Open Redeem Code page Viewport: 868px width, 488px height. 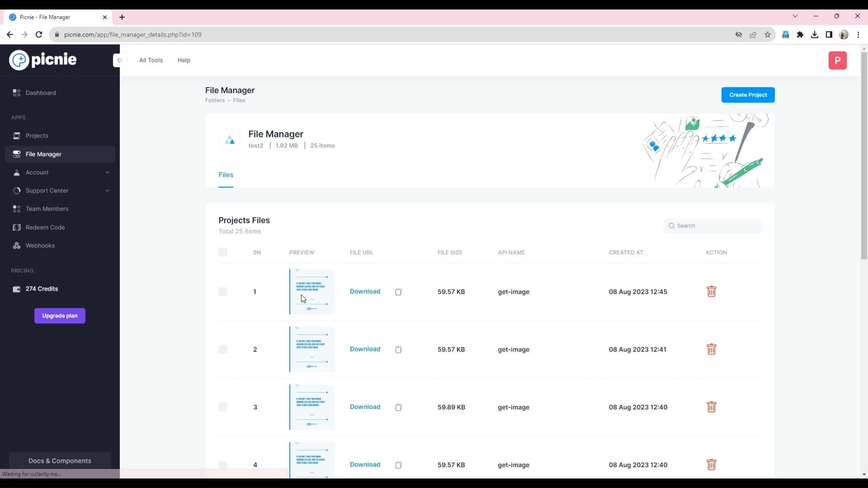pos(45,227)
